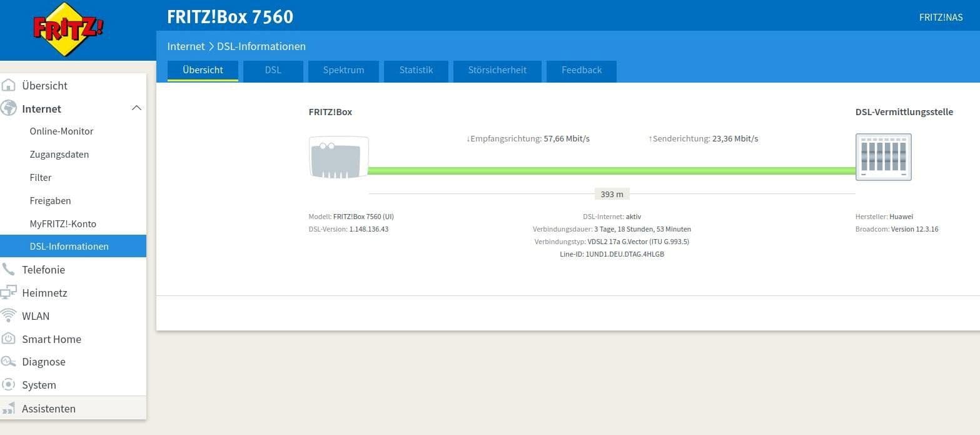Click the FRITZ! logo
The image size is (980, 435).
click(x=68, y=29)
